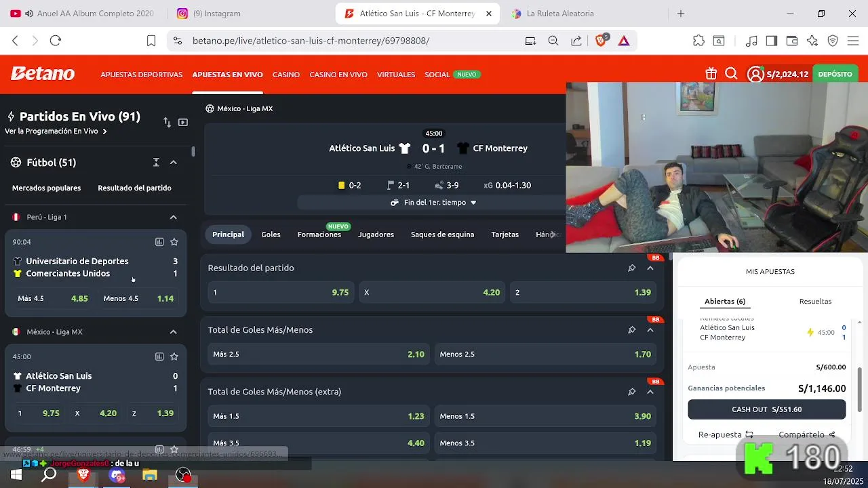This screenshot has height=488, width=868.
Task: Bet on away win 1.39 in main market
Action: pyautogui.click(x=583, y=292)
